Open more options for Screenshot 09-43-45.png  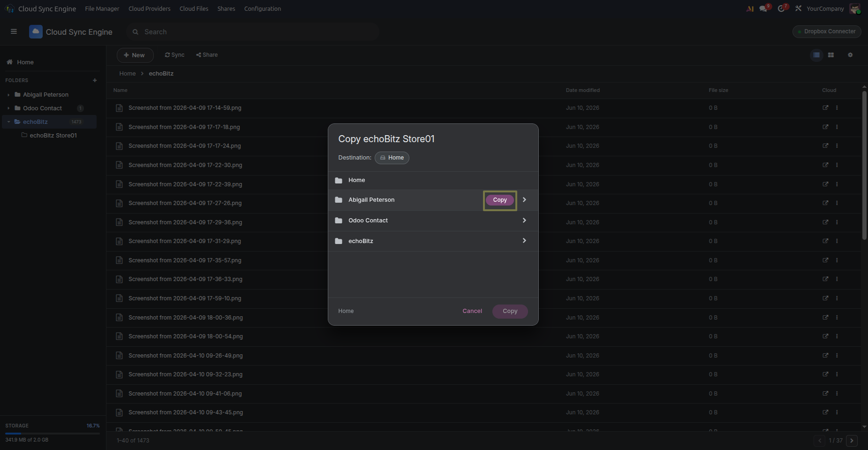(837, 412)
